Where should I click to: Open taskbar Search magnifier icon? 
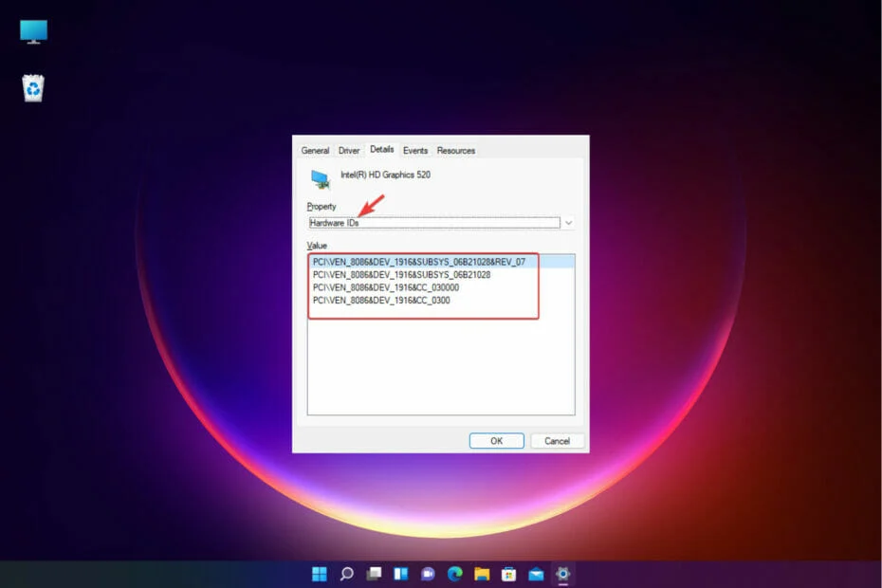[346, 574]
